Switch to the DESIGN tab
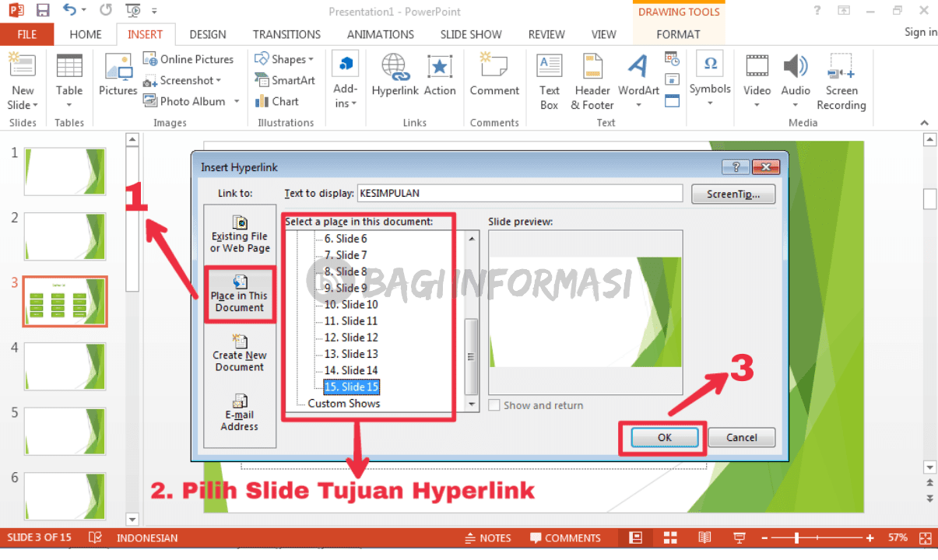The height and width of the screenshot is (560, 938). pos(208,34)
